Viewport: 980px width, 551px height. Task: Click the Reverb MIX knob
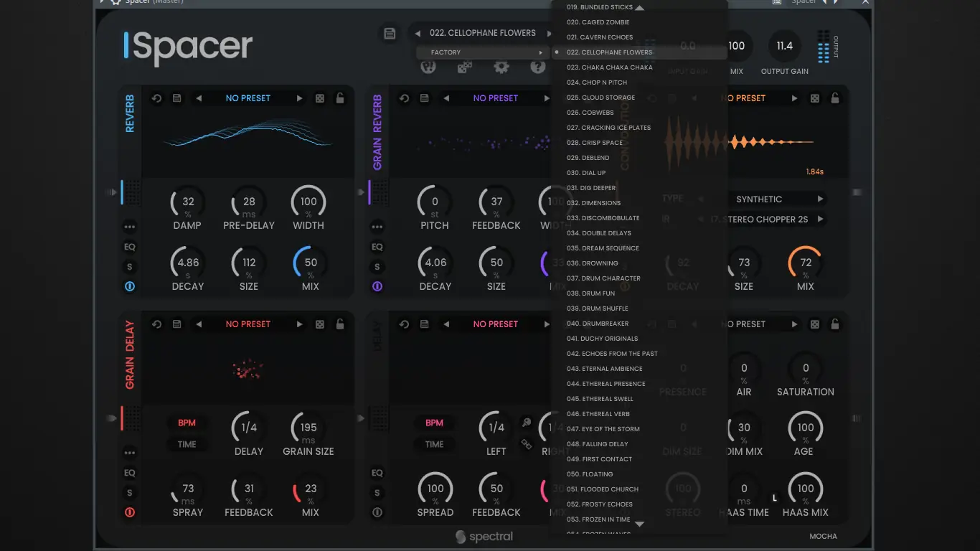point(311,263)
